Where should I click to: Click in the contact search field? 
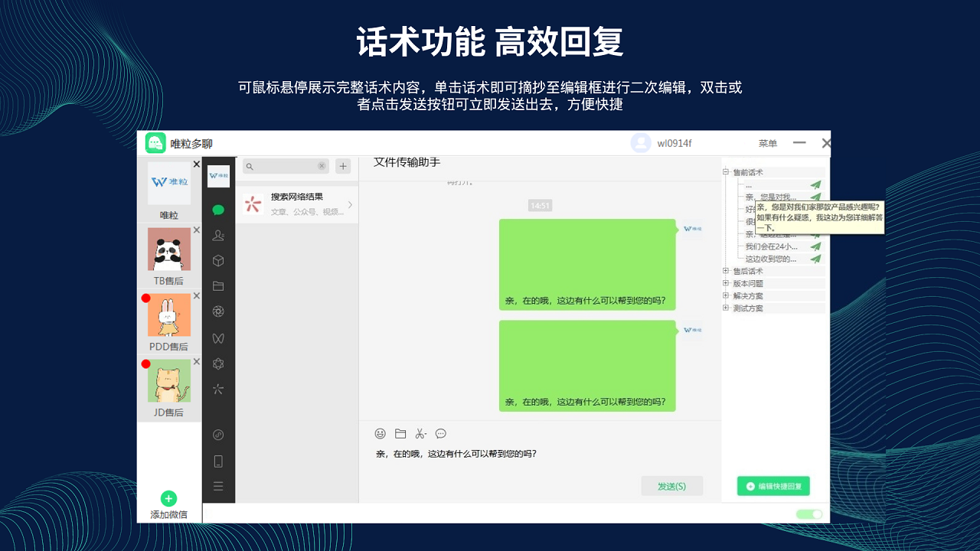click(286, 166)
